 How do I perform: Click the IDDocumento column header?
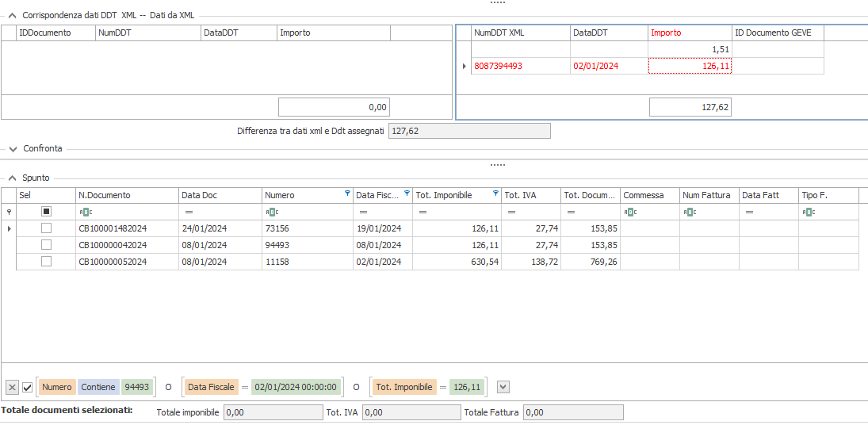[x=56, y=33]
